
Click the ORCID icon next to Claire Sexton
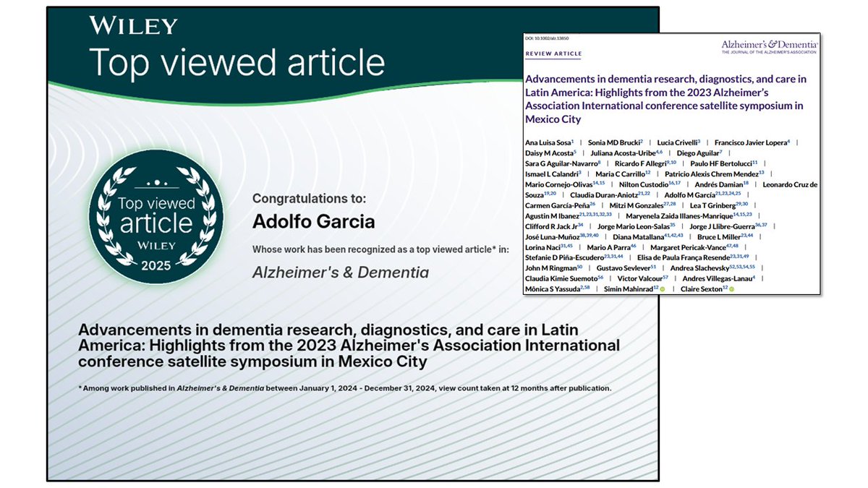(732, 289)
